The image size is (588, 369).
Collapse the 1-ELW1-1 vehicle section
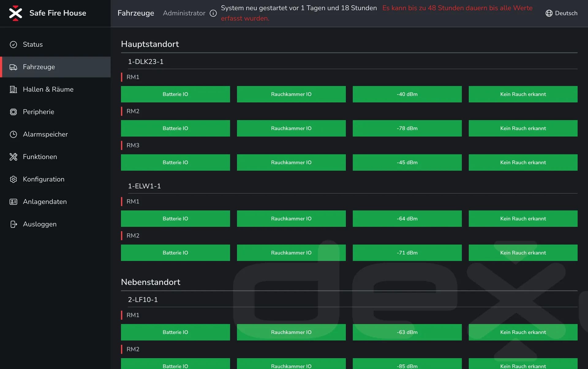click(x=144, y=186)
